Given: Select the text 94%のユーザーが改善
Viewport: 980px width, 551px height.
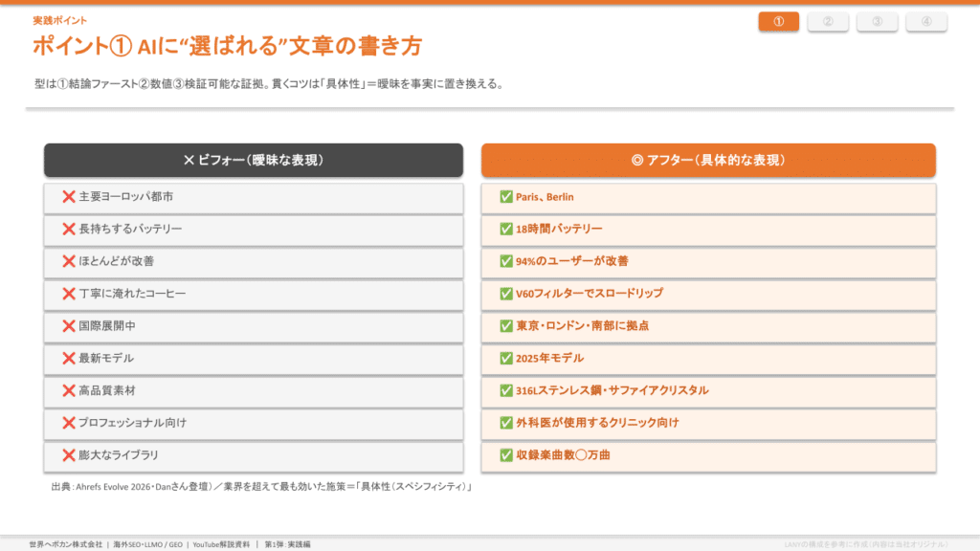Looking at the screenshot, I should coord(572,261).
